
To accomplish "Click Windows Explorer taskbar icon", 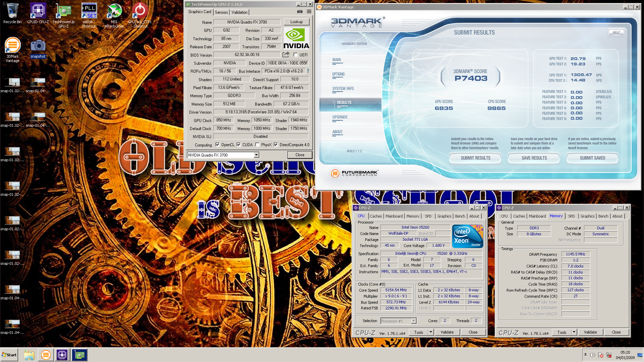I will [x=29, y=355].
